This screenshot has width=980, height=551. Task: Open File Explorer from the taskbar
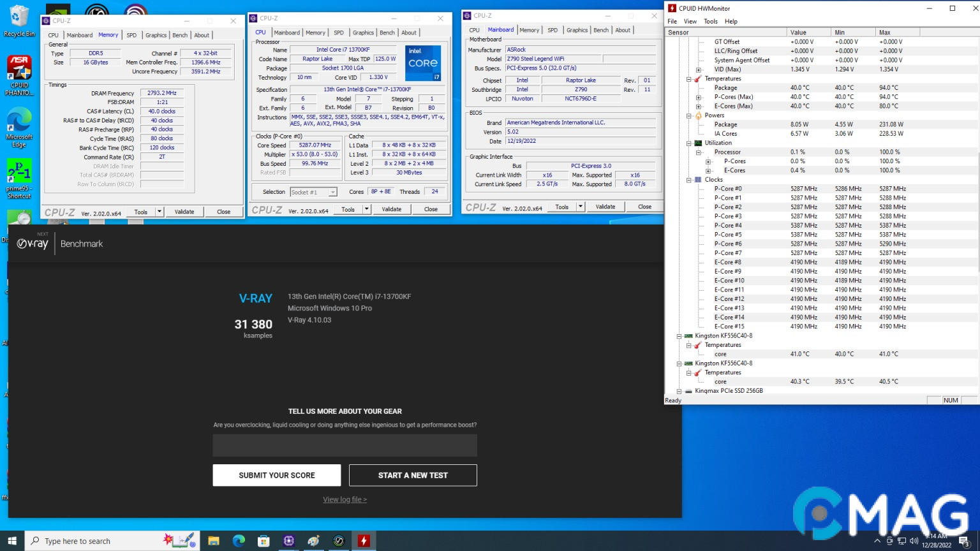tap(214, 541)
